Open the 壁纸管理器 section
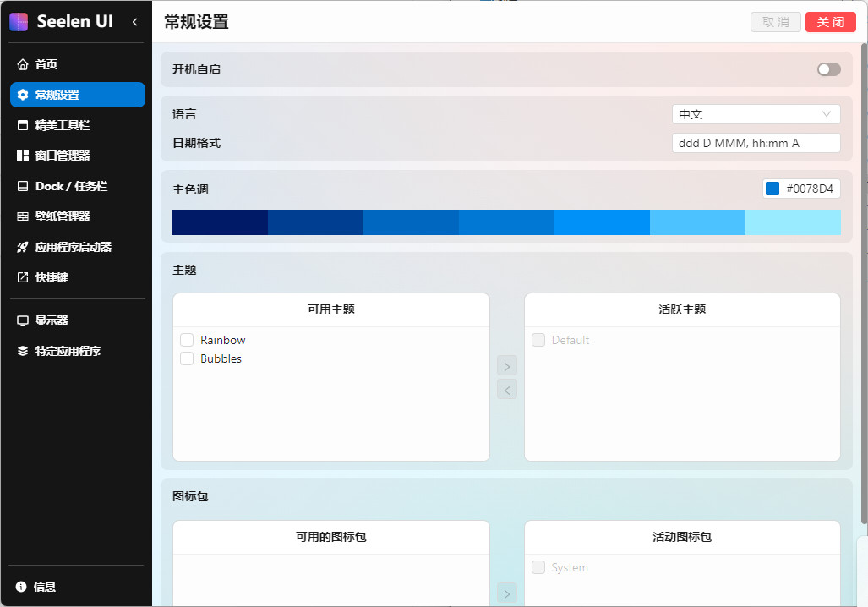The image size is (868, 607). pyautogui.click(x=78, y=216)
